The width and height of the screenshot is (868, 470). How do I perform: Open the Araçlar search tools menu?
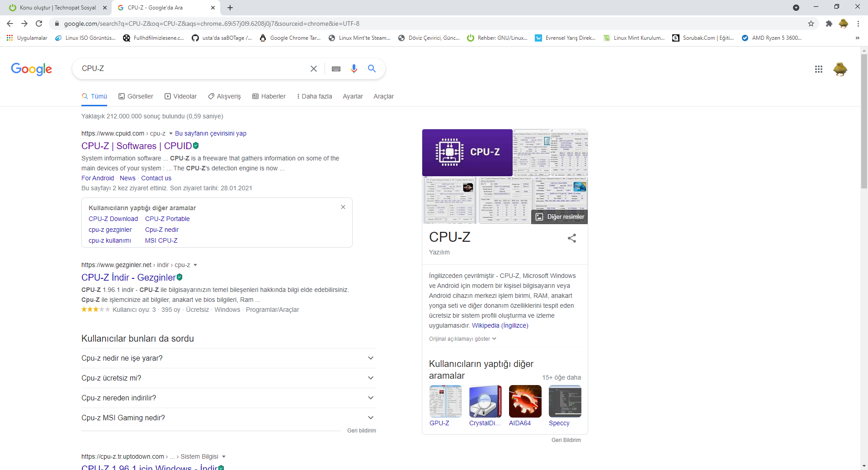click(x=383, y=96)
